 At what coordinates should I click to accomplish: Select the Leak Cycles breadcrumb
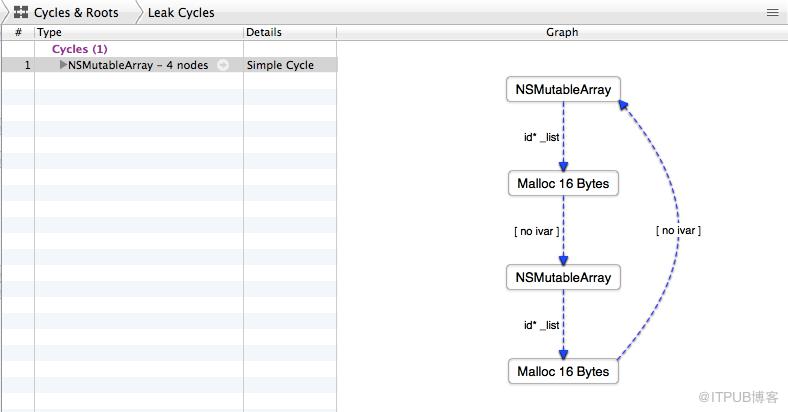181,13
